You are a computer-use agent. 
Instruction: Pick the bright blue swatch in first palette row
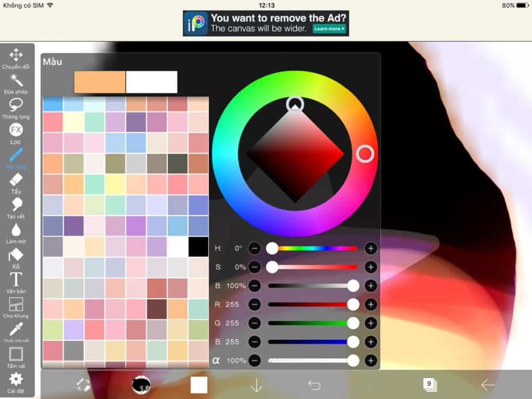point(52,104)
